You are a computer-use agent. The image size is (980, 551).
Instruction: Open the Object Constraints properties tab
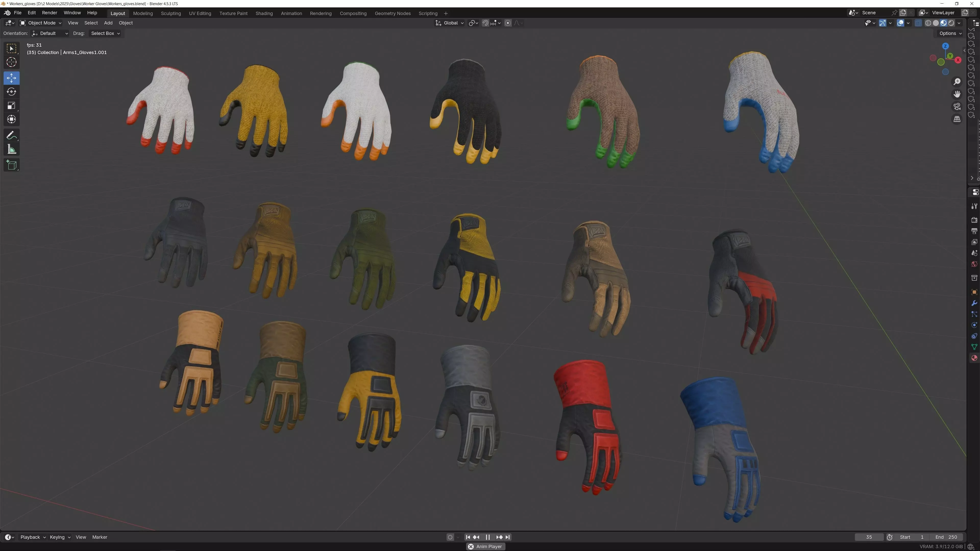pos(974,336)
